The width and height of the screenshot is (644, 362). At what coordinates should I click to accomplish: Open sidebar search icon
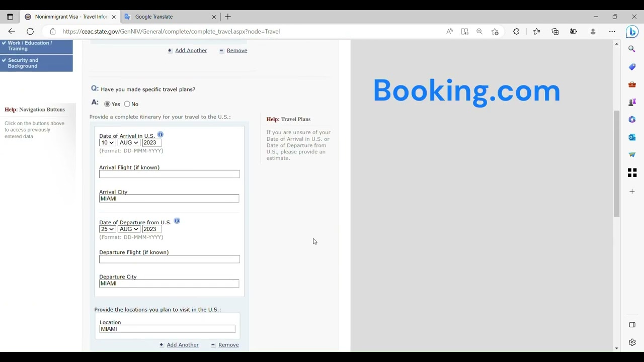click(632, 49)
